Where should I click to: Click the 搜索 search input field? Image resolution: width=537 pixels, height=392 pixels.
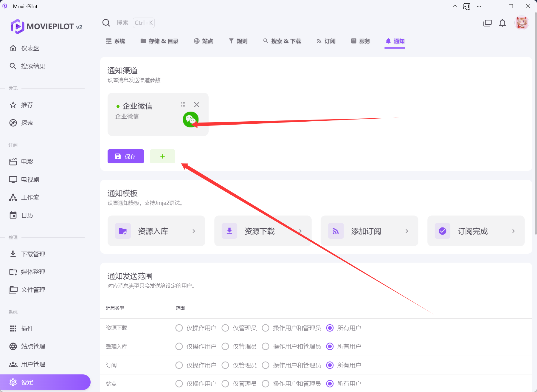[x=122, y=23]
